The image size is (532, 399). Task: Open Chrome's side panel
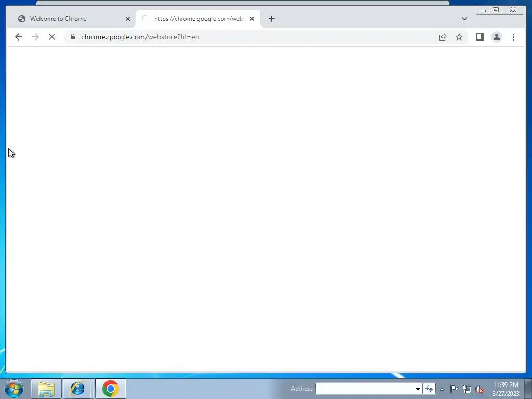480,37
